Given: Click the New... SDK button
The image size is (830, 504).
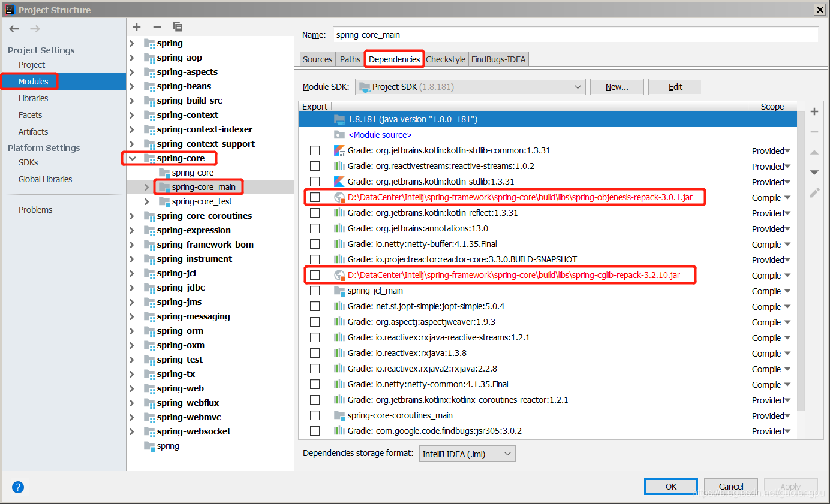Looking at the screenshot, I should (x=617, y=87).
